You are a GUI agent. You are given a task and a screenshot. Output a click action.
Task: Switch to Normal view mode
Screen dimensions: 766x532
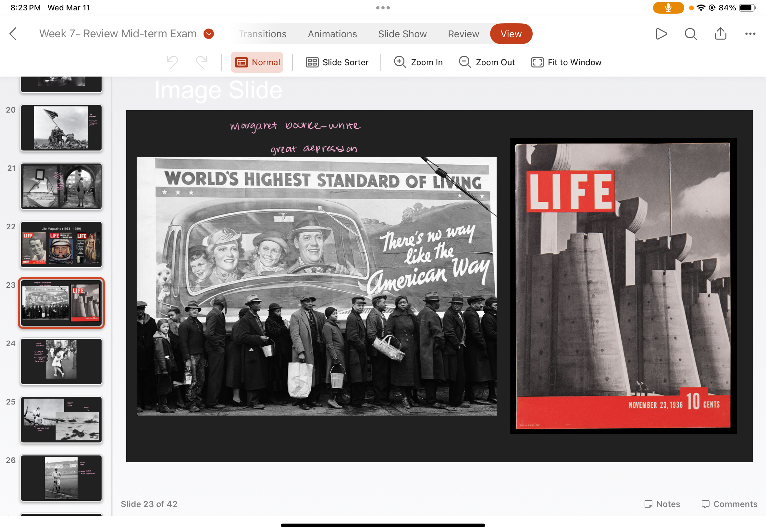tap(257, 62)
